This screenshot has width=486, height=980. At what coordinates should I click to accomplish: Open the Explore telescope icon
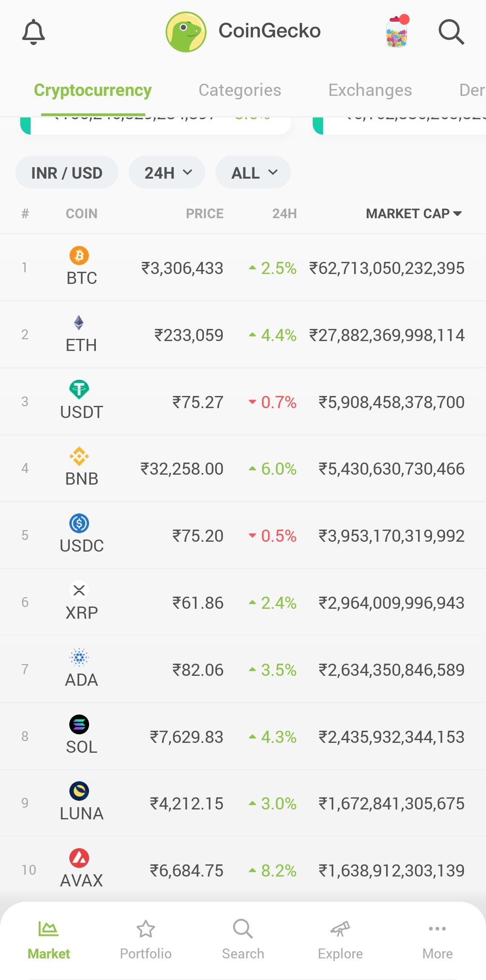pyautogui.click(x=340, y=929)
